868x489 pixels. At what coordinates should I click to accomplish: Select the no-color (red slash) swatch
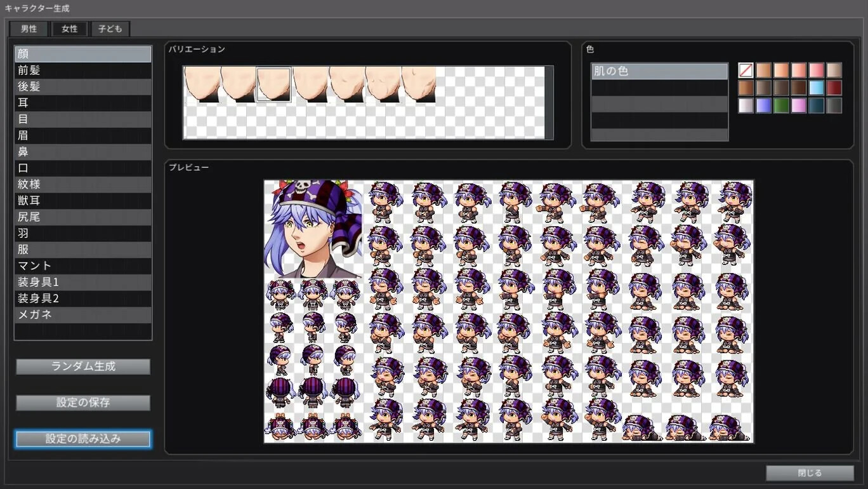coord(746,70)
